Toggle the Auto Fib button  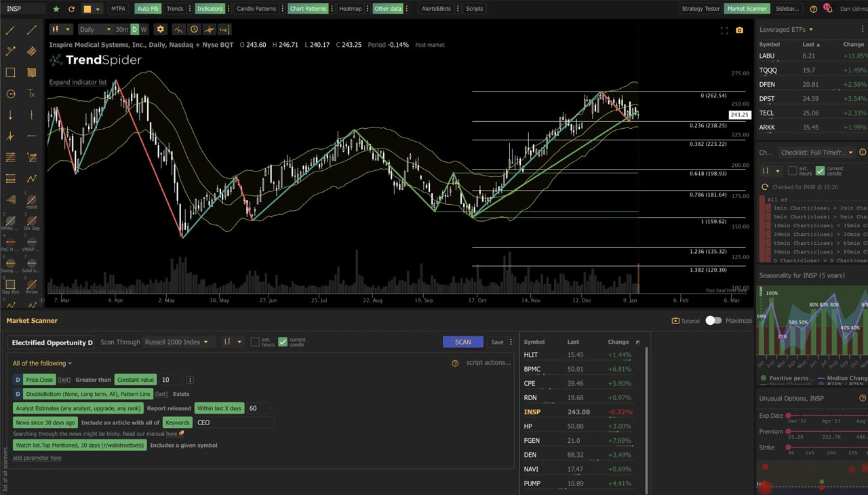tap(148, 9)
